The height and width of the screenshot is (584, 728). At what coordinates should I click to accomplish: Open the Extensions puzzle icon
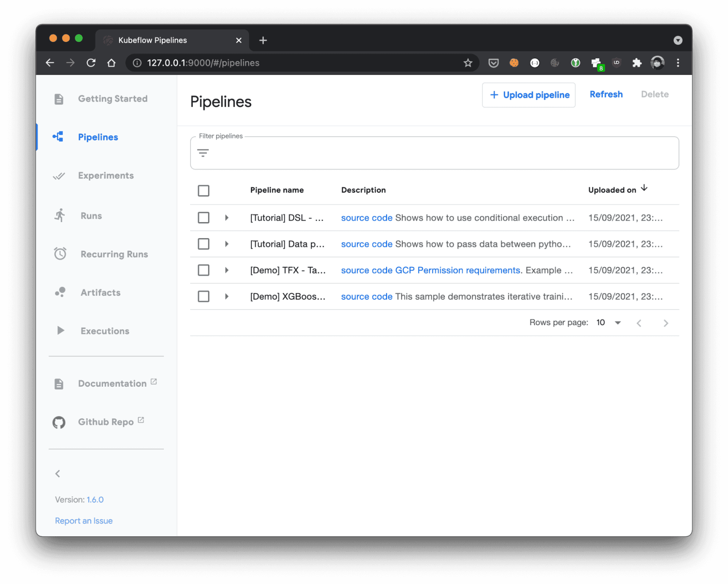click(x=637, y=63)
